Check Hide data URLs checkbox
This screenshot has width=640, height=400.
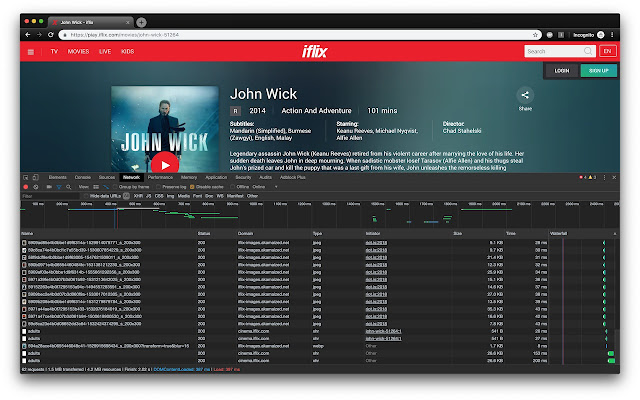pos(86,196)
